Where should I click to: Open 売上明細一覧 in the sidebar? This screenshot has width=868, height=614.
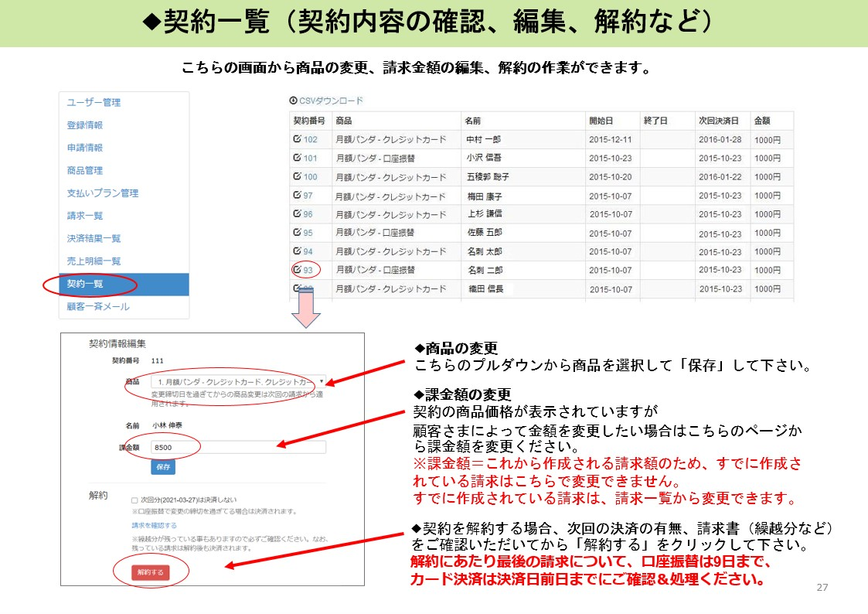[94, 261]
